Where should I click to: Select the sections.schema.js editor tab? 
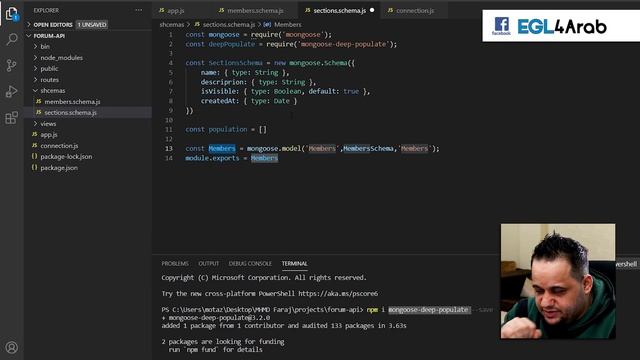pyautogui.click(x=339, y=11)
